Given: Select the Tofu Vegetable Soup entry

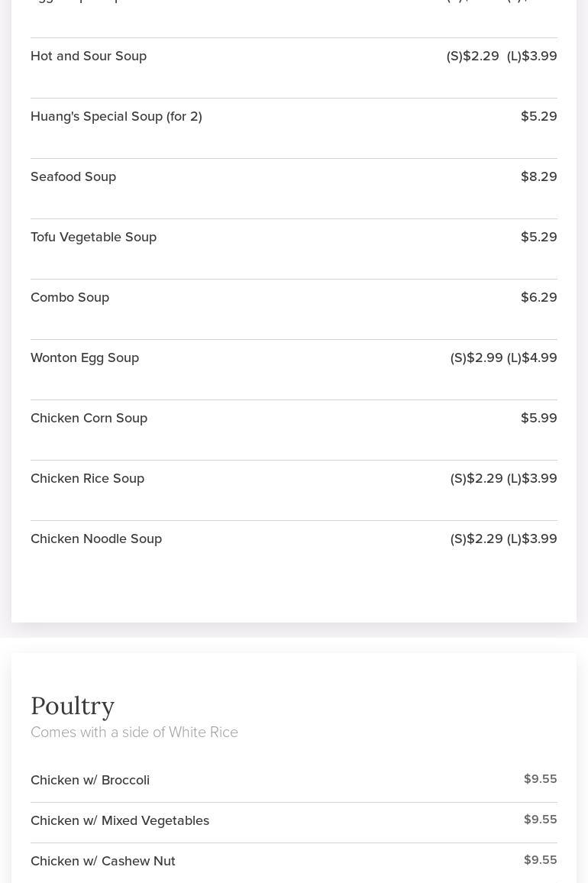Looking at the screenshot, I should point(93,237).
